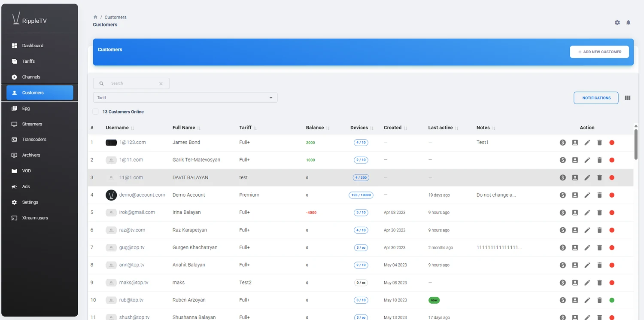Click the settings gear icon in header

[617, 23]
